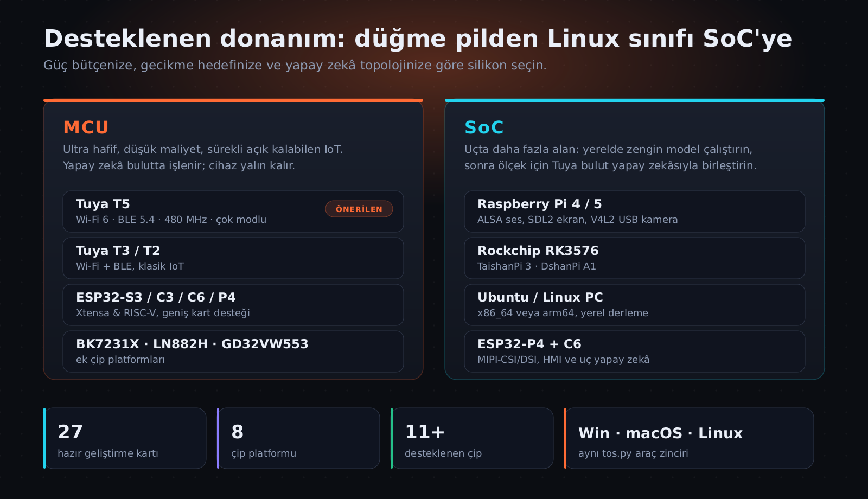Viewport: 868px width, 499px height.
Task: Click the x86_64 veya arm64 description
Action: (x=563, y=313)
